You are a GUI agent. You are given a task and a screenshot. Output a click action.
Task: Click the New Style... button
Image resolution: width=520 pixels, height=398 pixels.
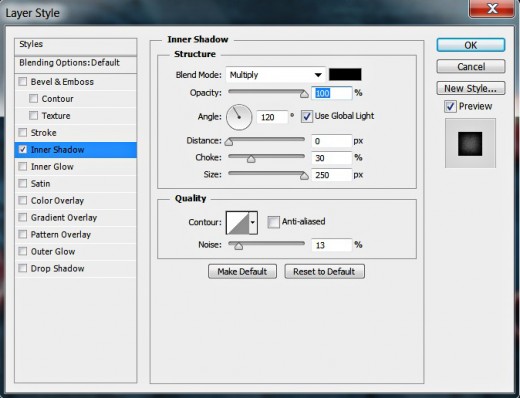click(471, 88)
